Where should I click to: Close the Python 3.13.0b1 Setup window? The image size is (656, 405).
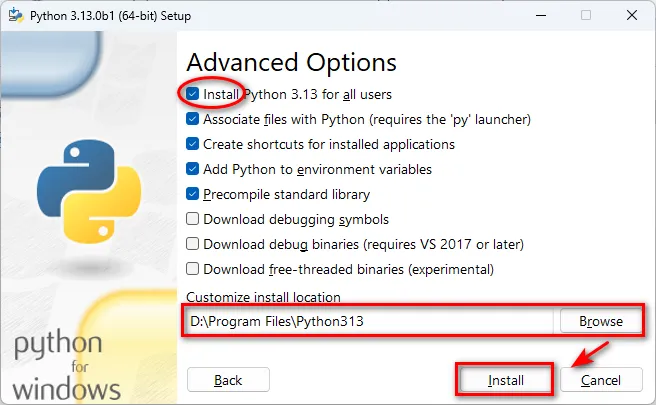click(x=632, y=15)
